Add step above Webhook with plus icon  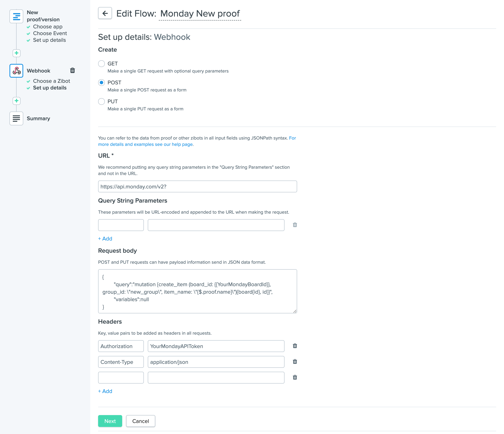pyautogui.click(x=17, y=53)
